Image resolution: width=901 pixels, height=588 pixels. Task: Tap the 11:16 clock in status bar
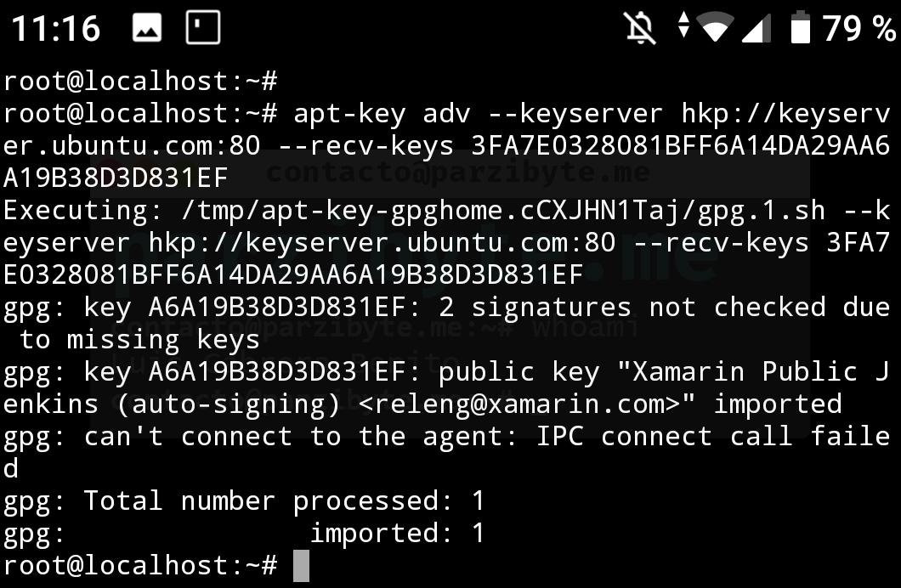(56, 29)
